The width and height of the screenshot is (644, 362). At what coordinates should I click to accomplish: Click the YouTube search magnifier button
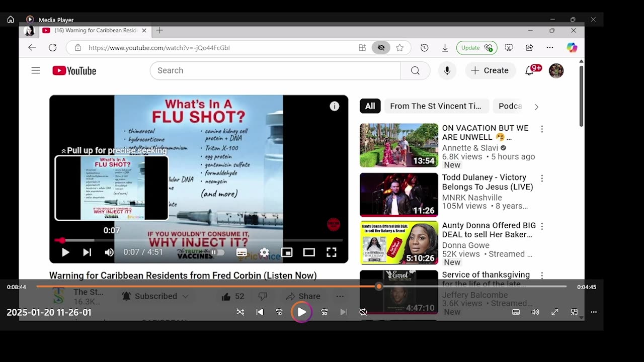pyautogui.click(x=415, y=70)
